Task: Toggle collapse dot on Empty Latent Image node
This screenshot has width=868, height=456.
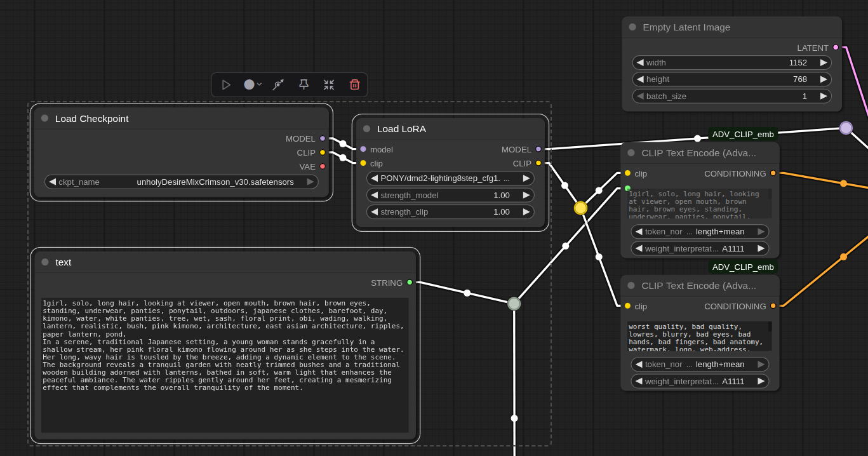Action: (x=632, y=27)
